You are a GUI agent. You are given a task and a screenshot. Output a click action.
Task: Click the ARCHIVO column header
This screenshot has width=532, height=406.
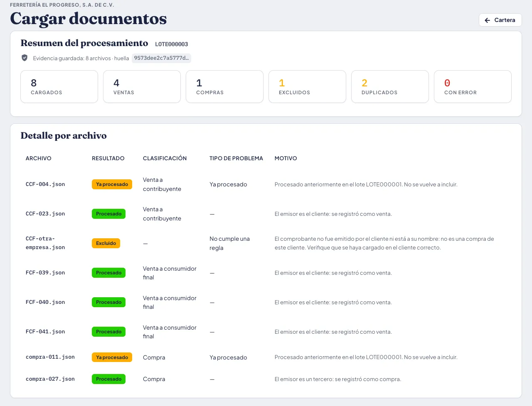[x=39, y=158]
